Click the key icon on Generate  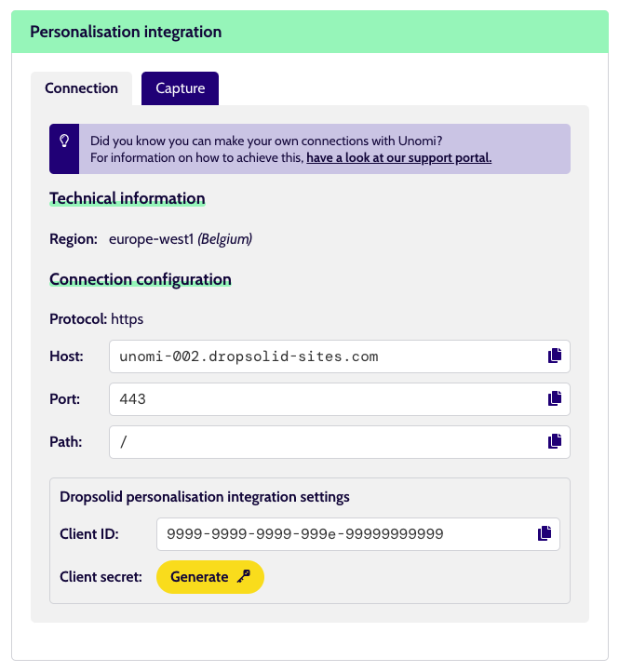(244, 576)
